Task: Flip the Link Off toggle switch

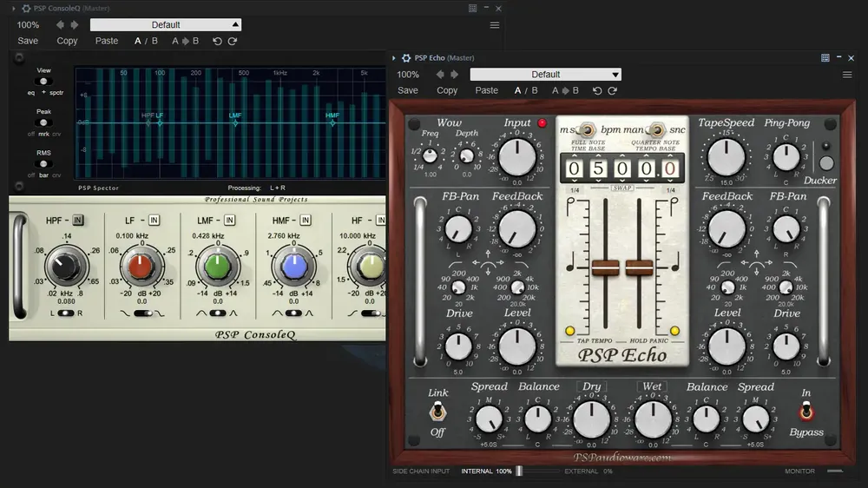Action: [x=437, y=412]
